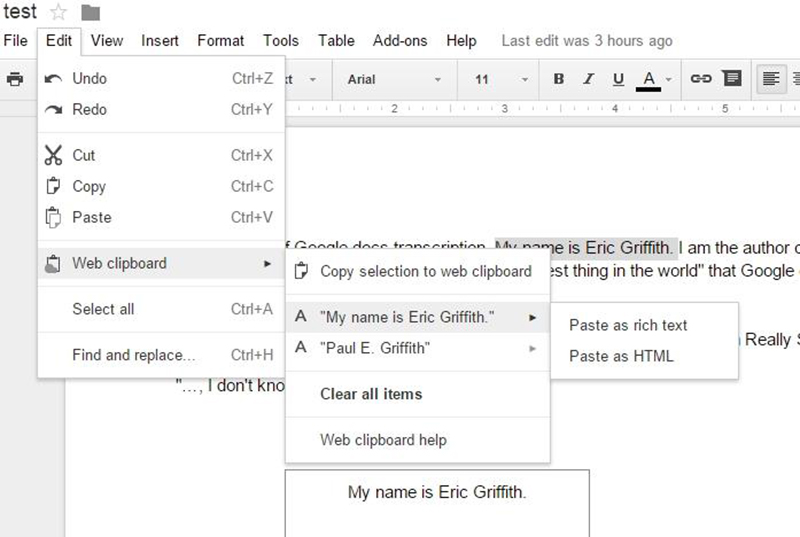Image resolution: width=800 pixels, height=537 pixels.
Task: Click the folder icon beside the title
Action: pos(90,12)
